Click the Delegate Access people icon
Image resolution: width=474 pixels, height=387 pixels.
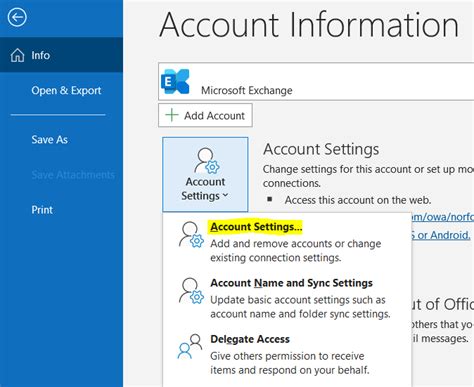190,347
